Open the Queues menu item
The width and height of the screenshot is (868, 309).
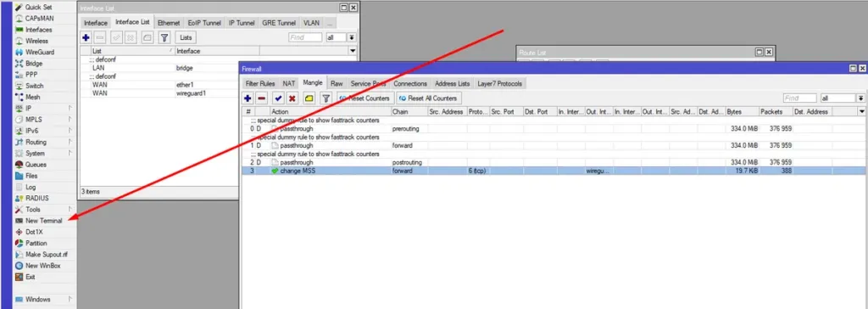click(36, 164)
